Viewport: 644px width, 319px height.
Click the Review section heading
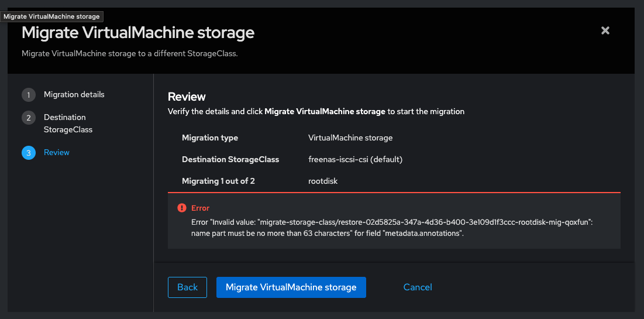[x=187, y=97]
